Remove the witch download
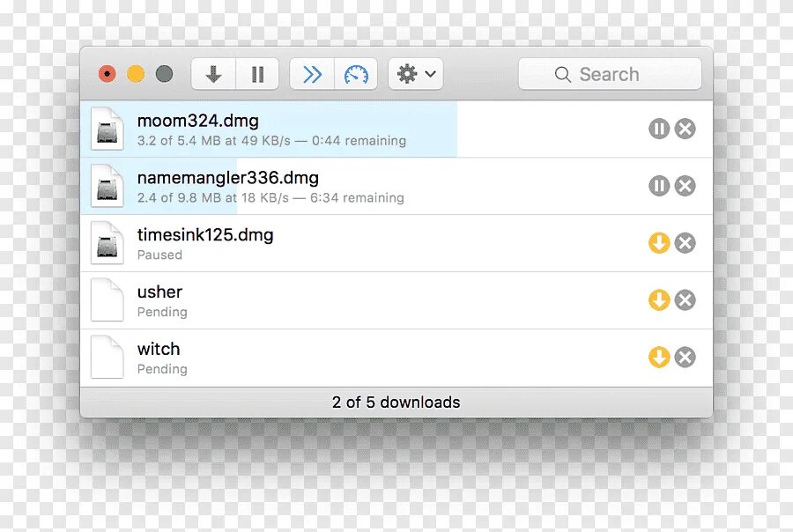Screen dimensions: 793x532 (686, 358)
